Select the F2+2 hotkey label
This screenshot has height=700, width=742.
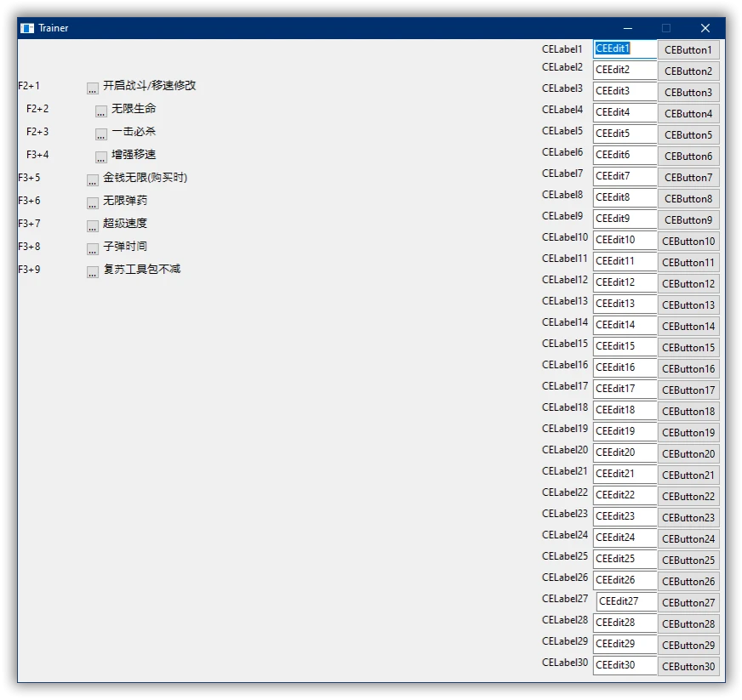click(37, 109)
